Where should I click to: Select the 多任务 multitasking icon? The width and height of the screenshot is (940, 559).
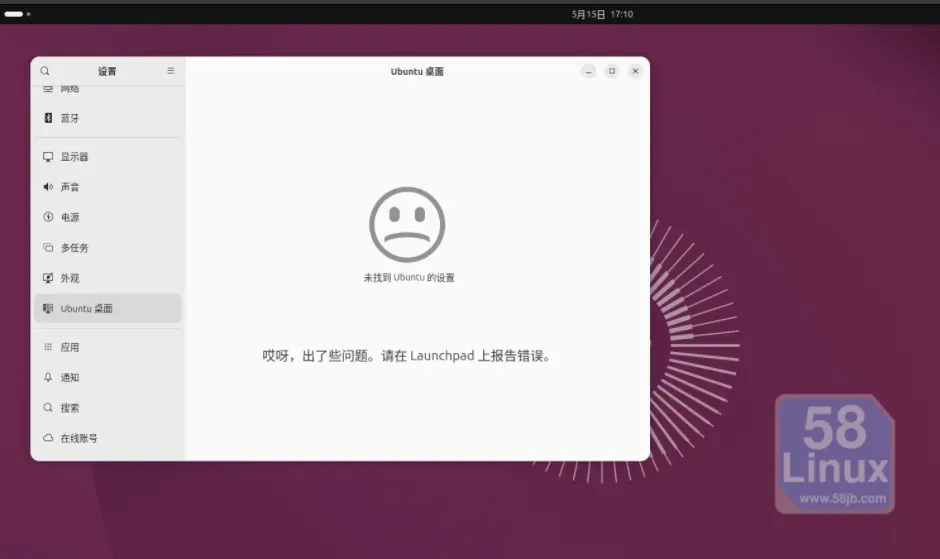point(48,247)
